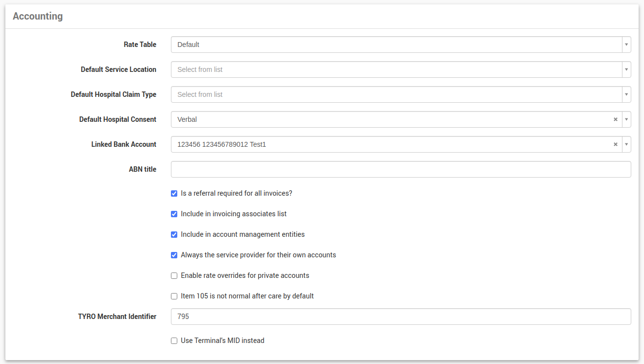Uncheck Include in account management entities

pyautogui.click(x=174, y=234)
